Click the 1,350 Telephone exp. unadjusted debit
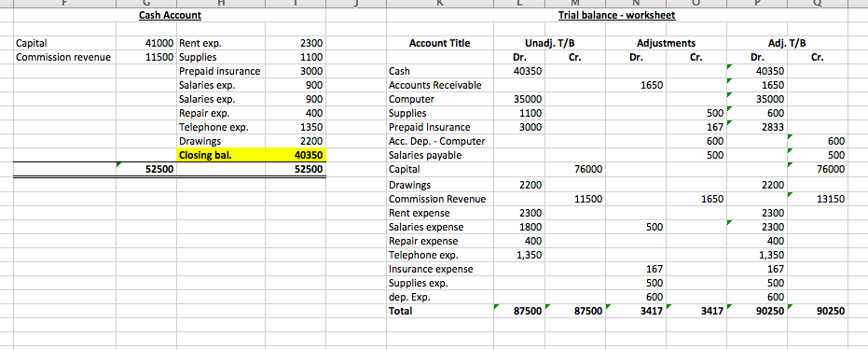This screenshot has width=868, height=350. [x=519, y=255]
